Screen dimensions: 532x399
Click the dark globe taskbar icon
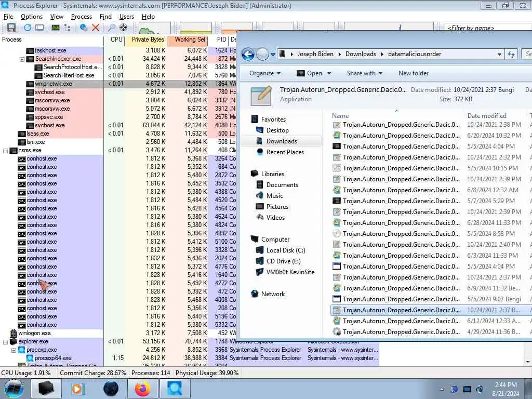(111, 389)
